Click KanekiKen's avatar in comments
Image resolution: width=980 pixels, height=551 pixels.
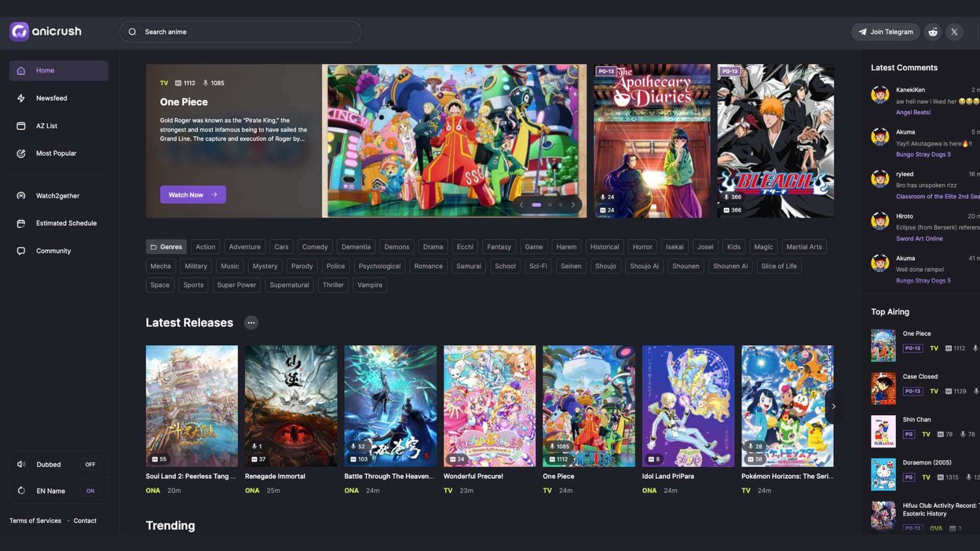point(880,95)
